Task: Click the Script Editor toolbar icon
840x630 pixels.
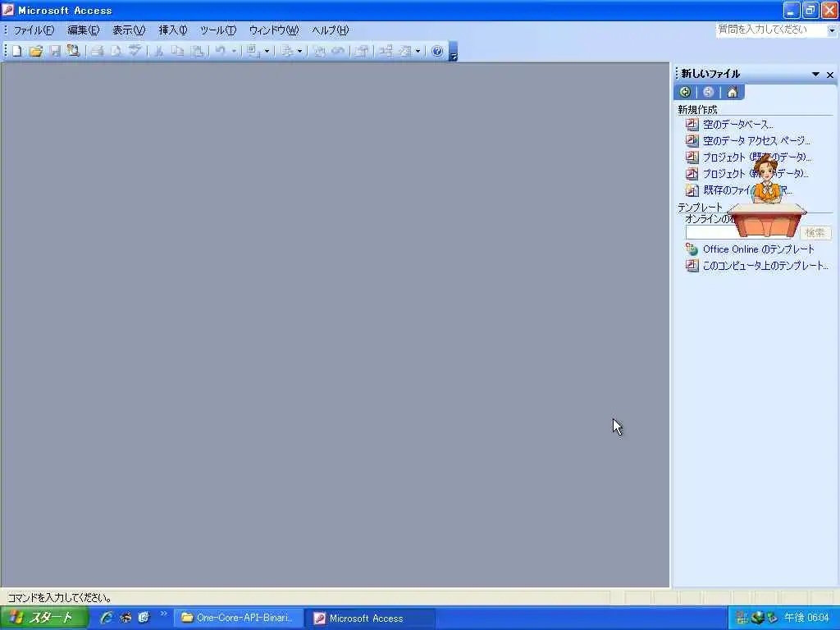Action: coord(337,51)
